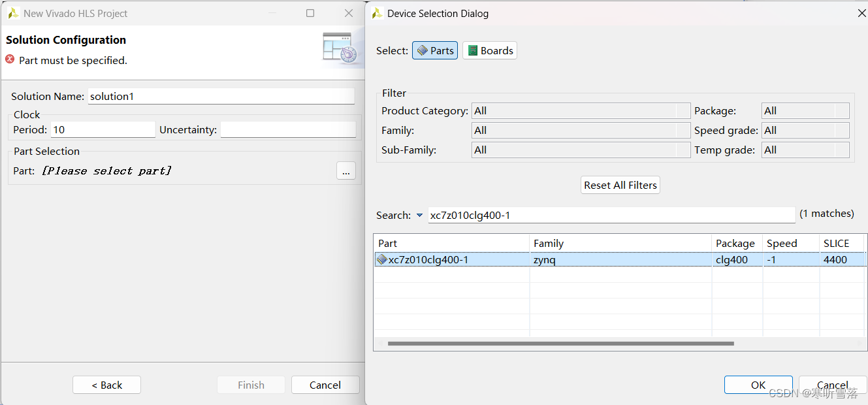Click the red error icon

(10, 59)
